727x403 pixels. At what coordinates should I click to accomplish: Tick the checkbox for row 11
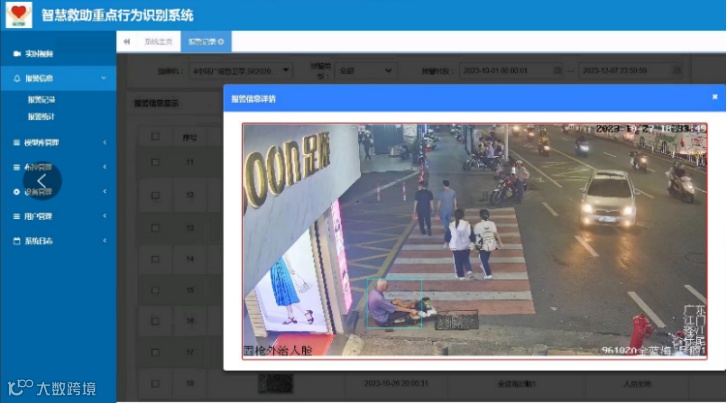(x=155, y=162)
